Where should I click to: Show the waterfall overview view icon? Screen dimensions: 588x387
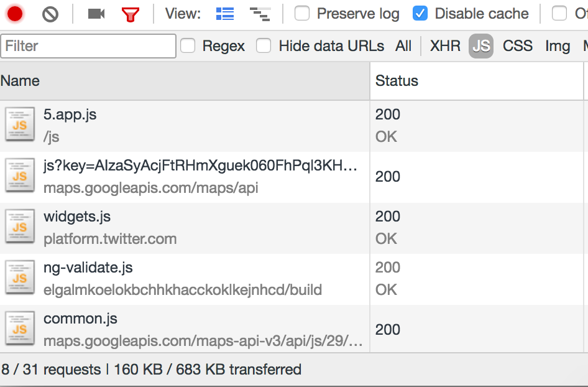click(x=260, y=14)
